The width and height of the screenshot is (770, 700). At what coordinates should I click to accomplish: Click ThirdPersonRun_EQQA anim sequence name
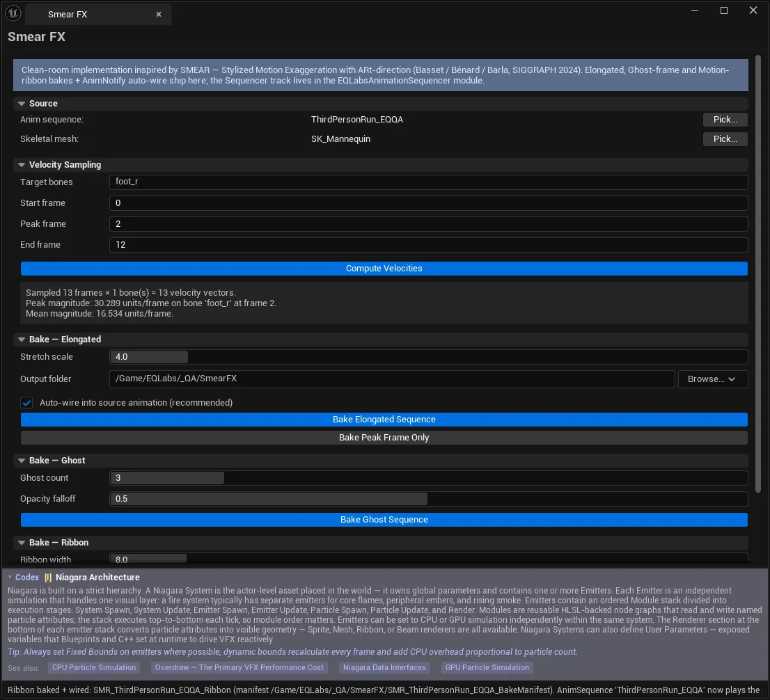pyautogui.click(x=357, y=119)
